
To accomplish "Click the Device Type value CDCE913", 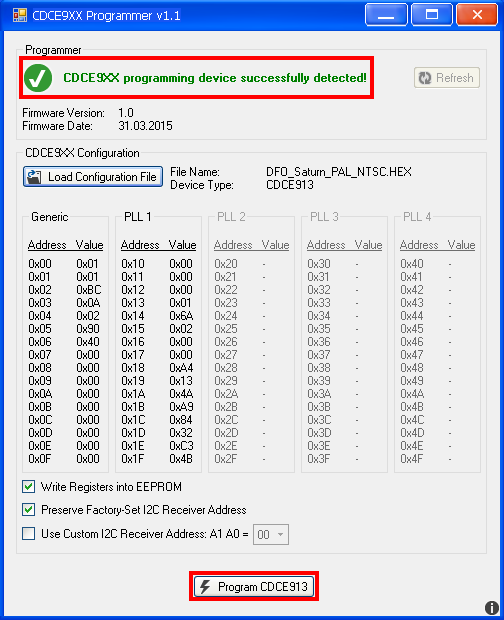I will click(x=290, y=185).
